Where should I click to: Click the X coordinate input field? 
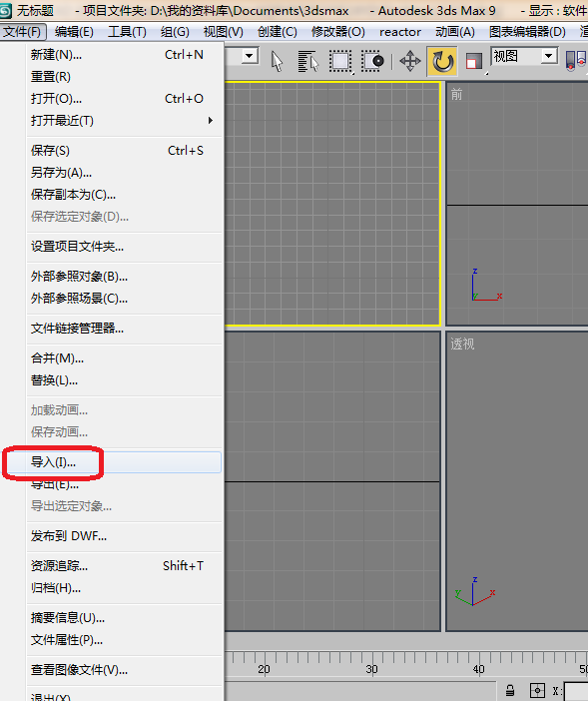[576, 691]
